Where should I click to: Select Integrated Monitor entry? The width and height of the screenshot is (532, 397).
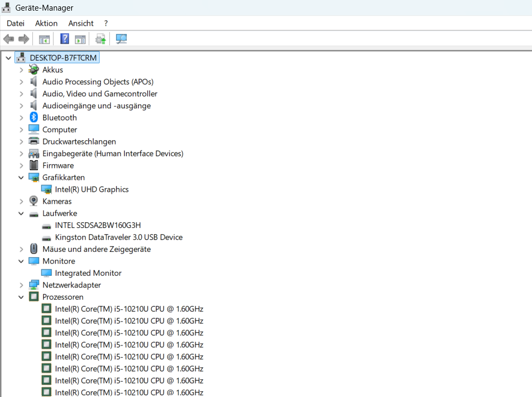coord(88,273)
